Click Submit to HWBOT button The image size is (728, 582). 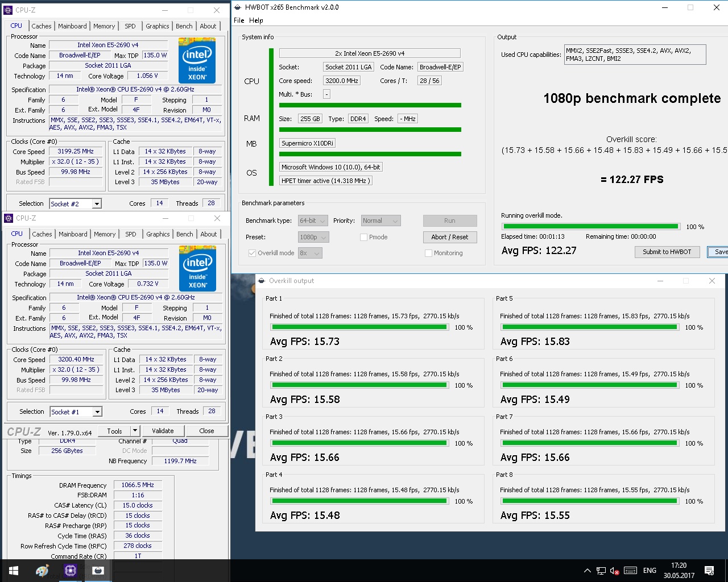667,252
